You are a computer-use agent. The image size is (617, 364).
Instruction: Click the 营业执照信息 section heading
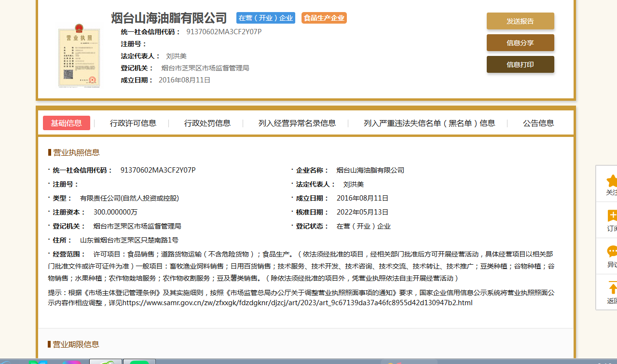tap(76, 152)
